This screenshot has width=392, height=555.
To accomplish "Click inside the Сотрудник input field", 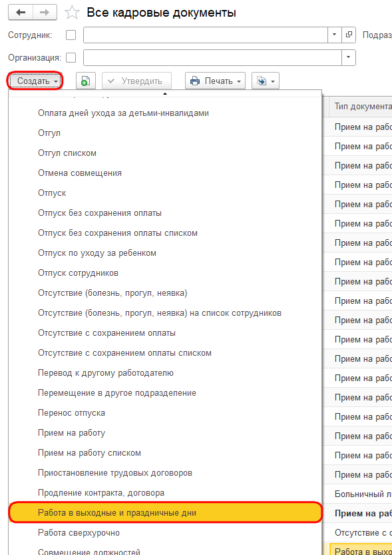I will (x=206, y=35).
